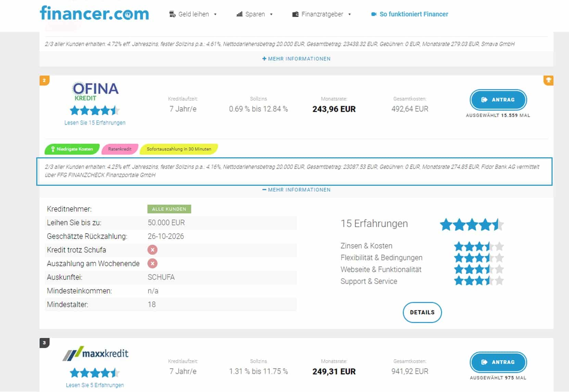This screenshot has width=569, height=392.
Task: Click the rank 3 badge on maxxkredit card
Action: pos(45,343)
